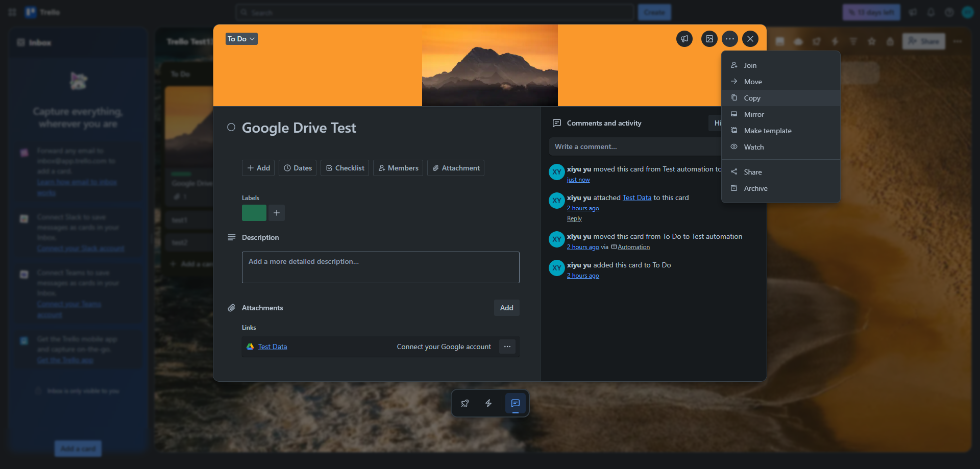Viewport: 980px width, 469px height.
Task: Open the board menu three dots
Action: (958, 41)
